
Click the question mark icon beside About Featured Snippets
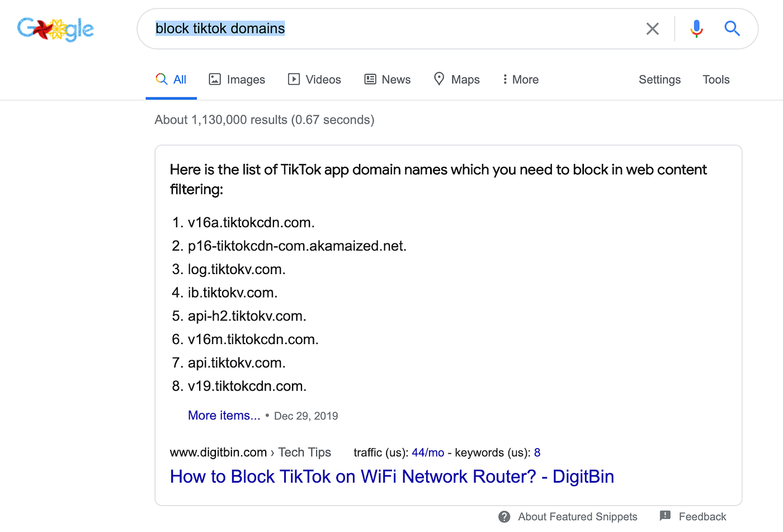[x=504, y=516]
